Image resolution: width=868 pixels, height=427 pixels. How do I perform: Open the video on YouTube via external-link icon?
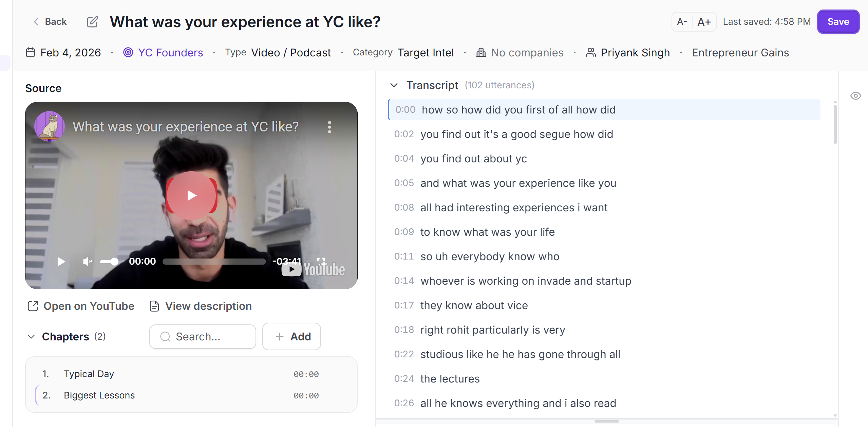point(33,306)
